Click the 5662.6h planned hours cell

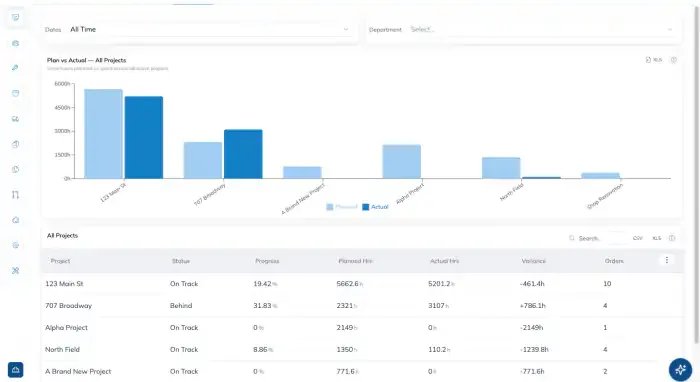tap(350, 284)
